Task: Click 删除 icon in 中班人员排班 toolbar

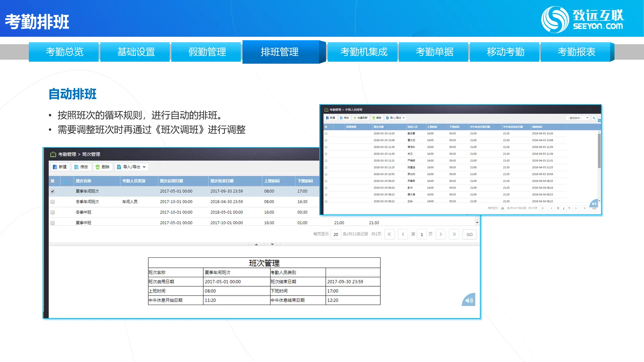Action: pos(374,118)
